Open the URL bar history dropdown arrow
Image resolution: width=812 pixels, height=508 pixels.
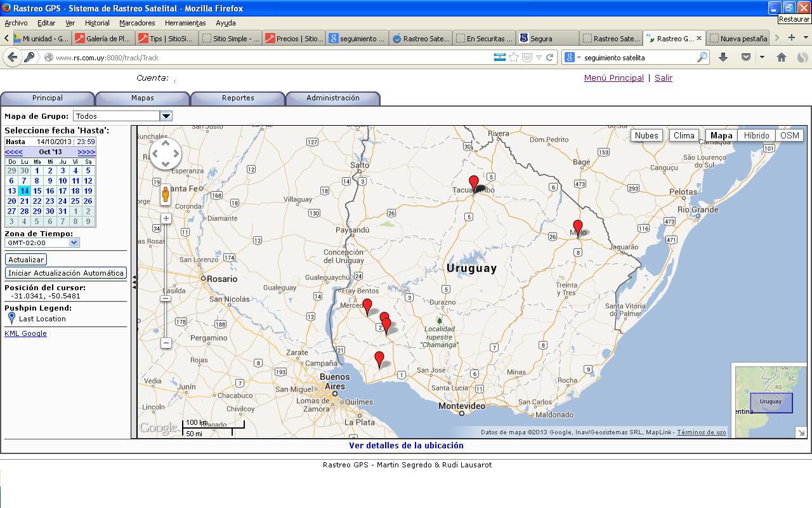point(539,57)
